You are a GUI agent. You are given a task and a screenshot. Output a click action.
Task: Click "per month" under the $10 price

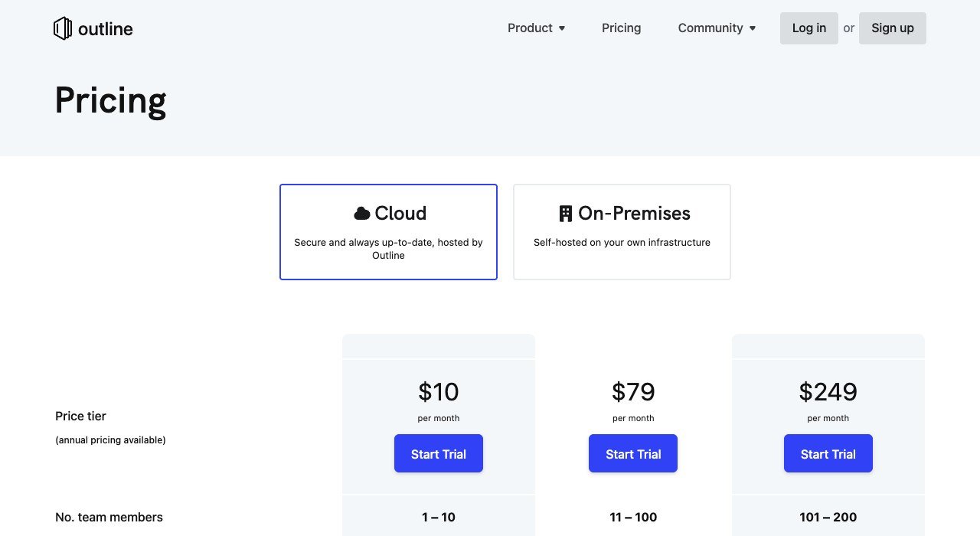click(x=439, y=418)
